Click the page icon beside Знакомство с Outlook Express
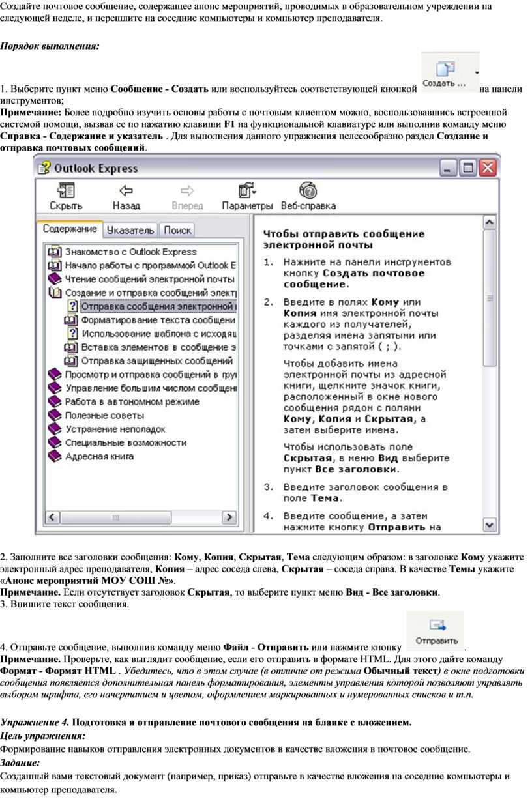The height and width of the screenshot is (812, 532). [x=55, y=252]
